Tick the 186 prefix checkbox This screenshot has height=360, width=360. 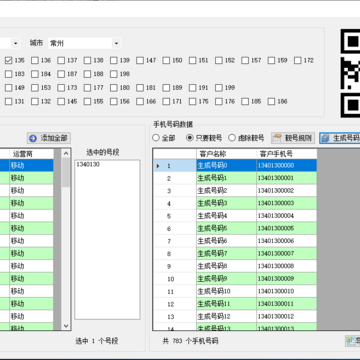click(272, 101)
